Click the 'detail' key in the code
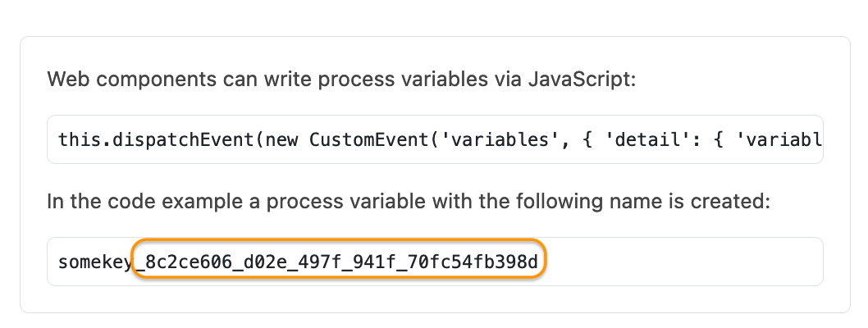This screenshot has width=868, height=328. coord(609,139)
